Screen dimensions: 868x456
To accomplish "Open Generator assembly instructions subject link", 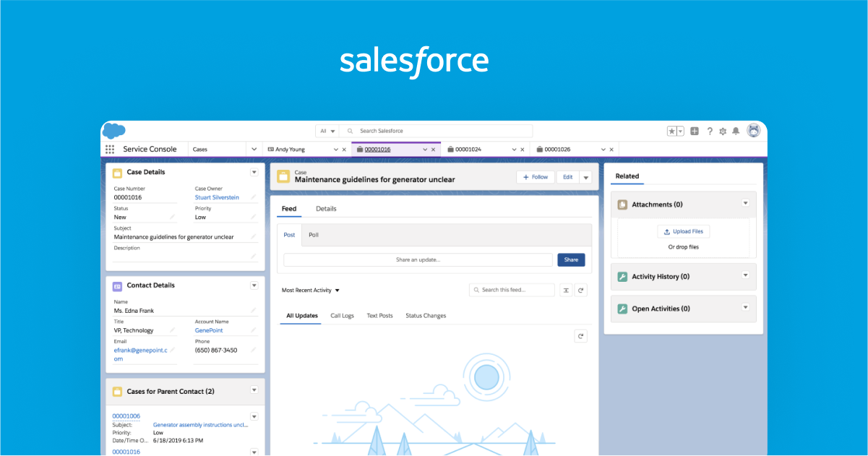I will 200,425.
